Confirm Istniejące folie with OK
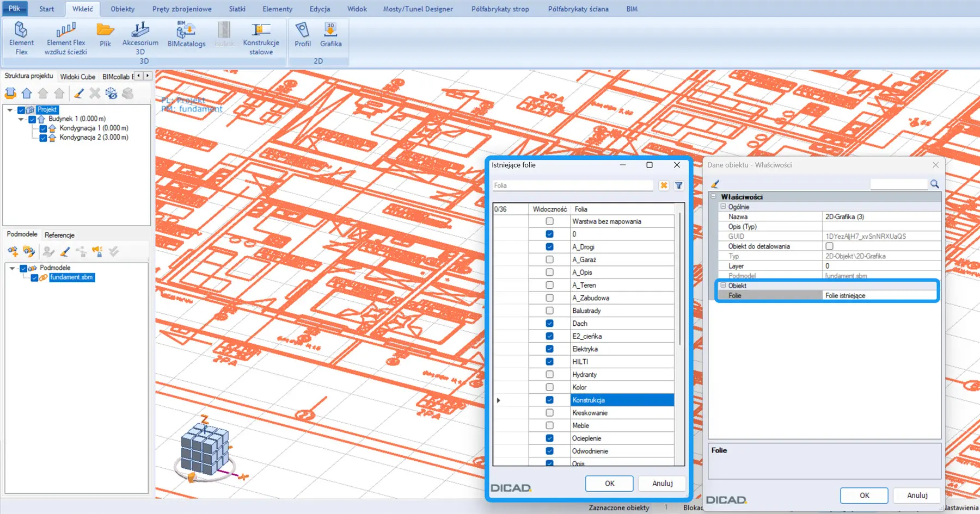The width and height of the screenshot is (980, 514). 609,483
